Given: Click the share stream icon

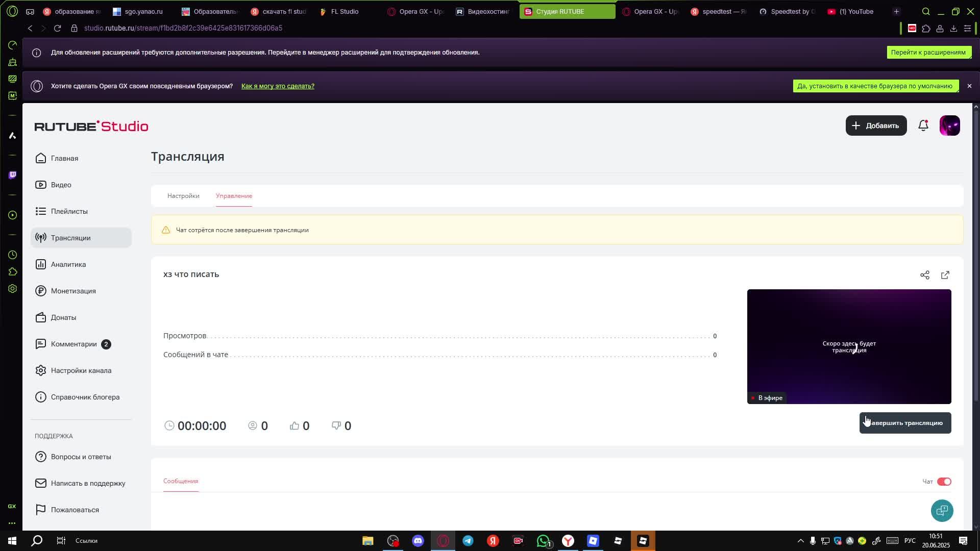Looking at the screenshot, I should (924, 275).
